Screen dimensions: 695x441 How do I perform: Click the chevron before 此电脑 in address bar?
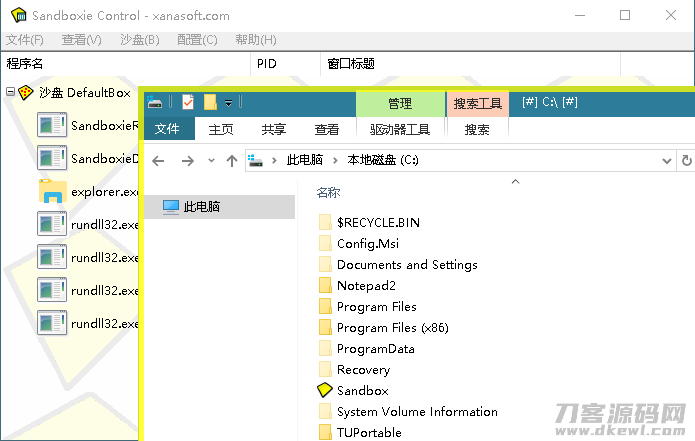tap(274, 160)
